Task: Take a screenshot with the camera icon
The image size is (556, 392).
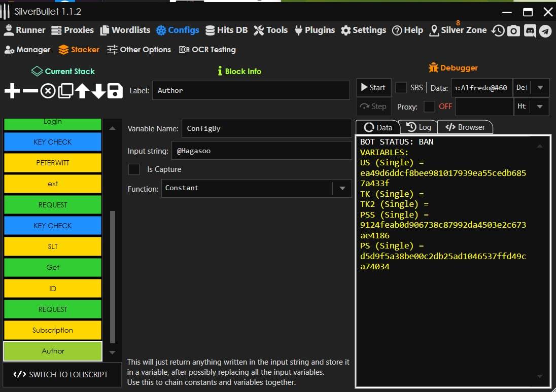Action: tap(514, 30)
